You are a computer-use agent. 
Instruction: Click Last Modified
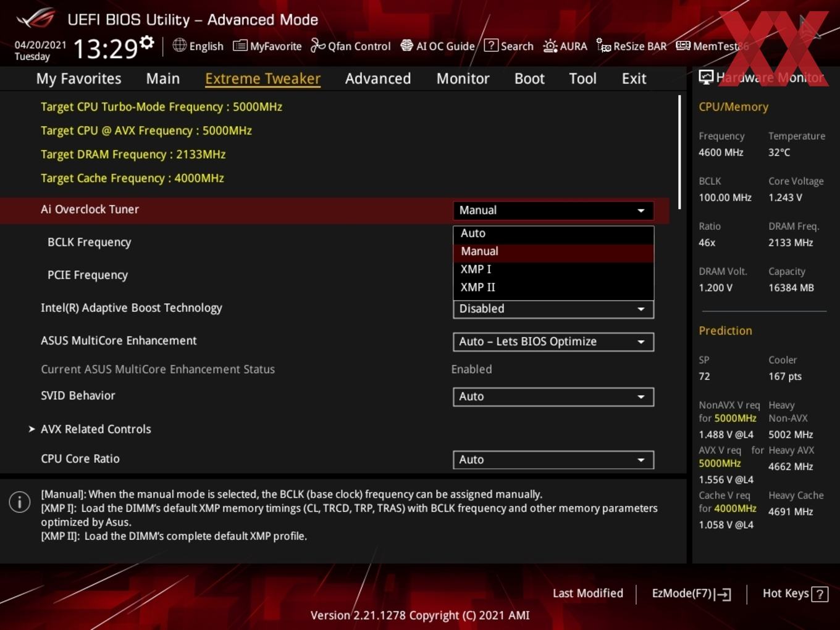click(587, 593)
